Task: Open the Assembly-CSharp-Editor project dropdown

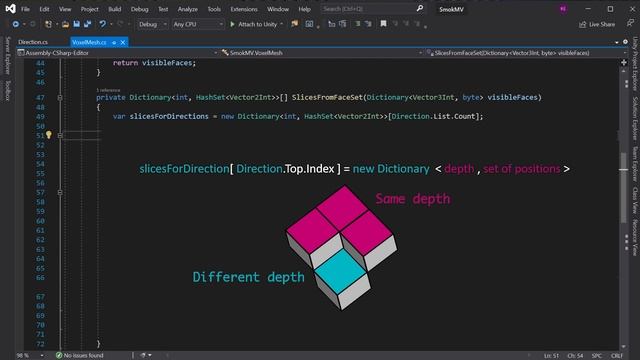Action: [x=117, y=53]
